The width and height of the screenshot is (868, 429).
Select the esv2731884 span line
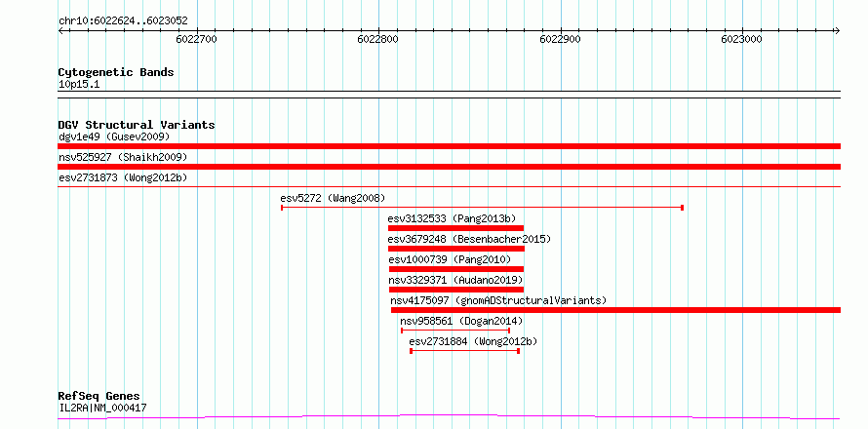pyautogui.click(x=464, y=351)
